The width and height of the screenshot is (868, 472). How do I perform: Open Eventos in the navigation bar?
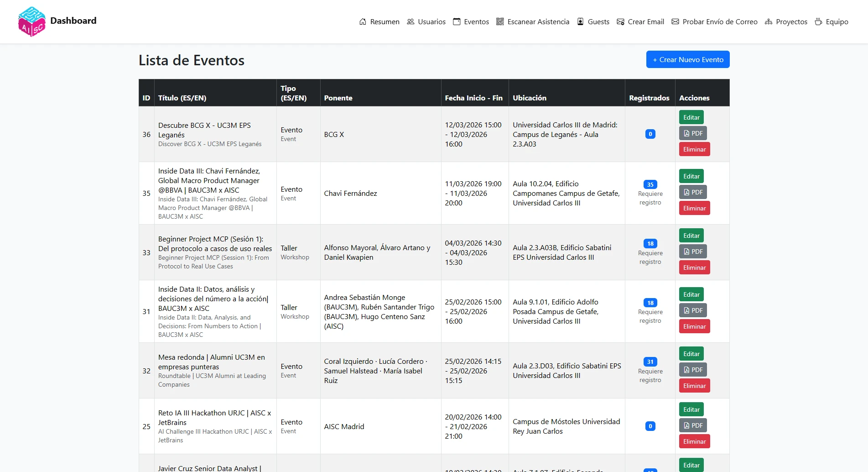[471, 21]
